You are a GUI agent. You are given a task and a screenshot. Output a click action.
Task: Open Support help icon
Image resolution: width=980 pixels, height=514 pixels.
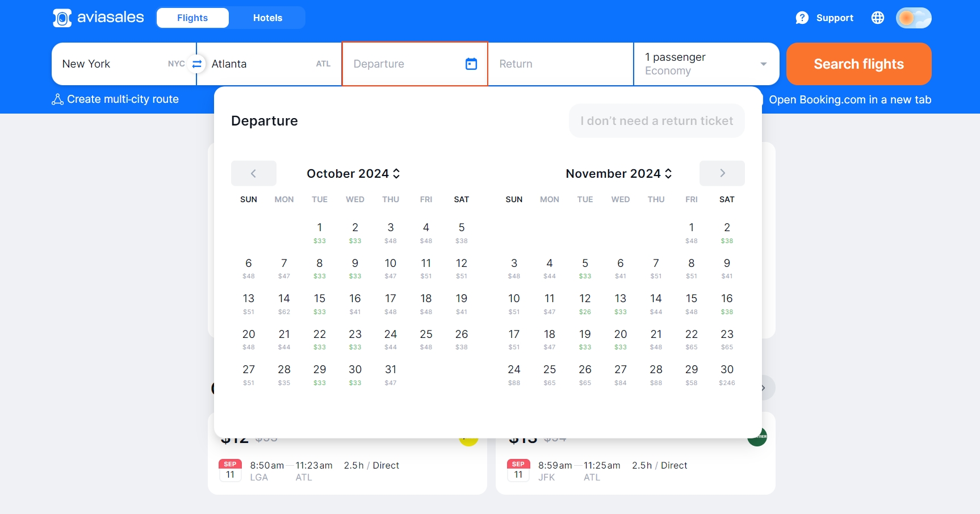click(x=802, y=18)
